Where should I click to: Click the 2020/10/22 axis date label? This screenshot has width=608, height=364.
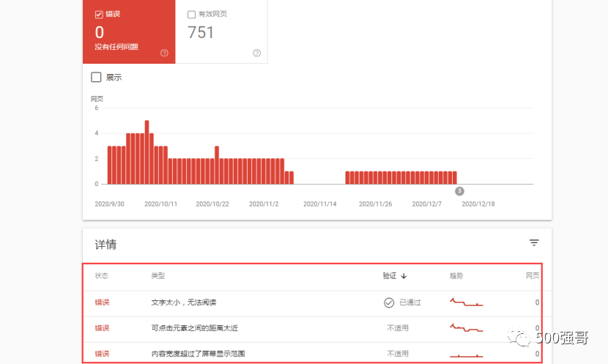[212, 204]
